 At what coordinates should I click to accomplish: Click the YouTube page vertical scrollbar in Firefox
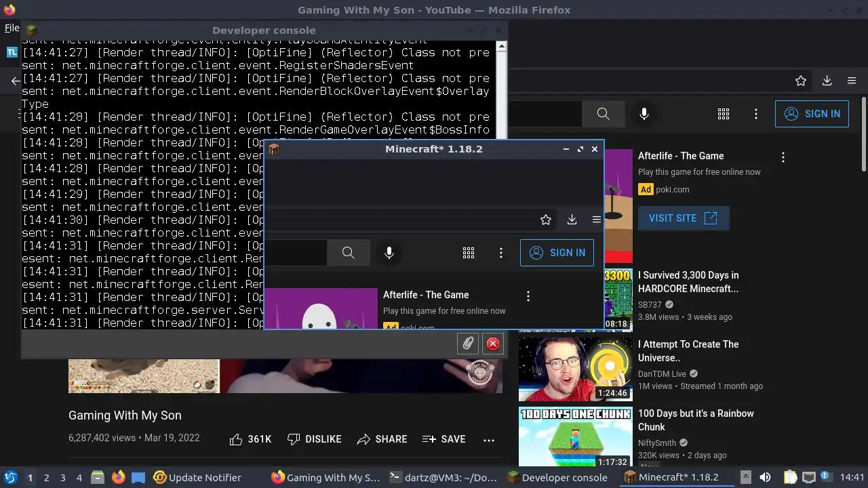(x=863, y=134)
